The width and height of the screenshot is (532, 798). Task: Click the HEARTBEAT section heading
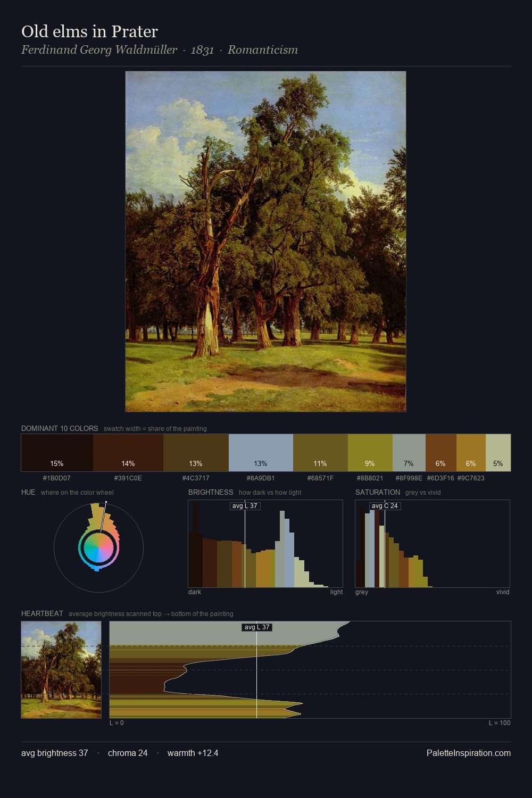point(42,613)
